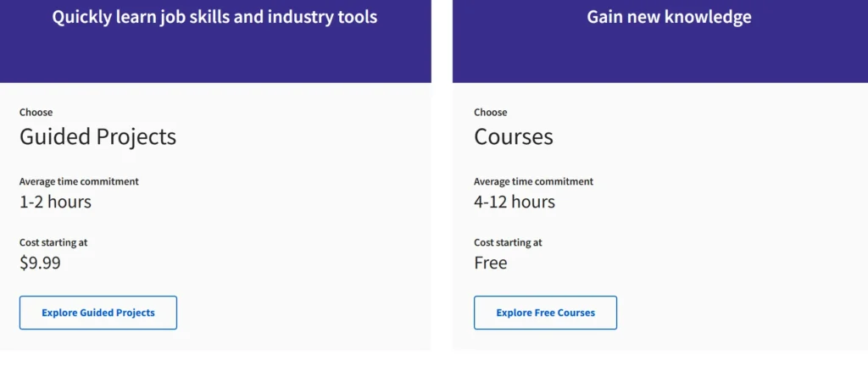The width and height of the screenshot is (868, 366).
Task: Click 'Average time commitment' label under Courses
Action: coord(534,181)
